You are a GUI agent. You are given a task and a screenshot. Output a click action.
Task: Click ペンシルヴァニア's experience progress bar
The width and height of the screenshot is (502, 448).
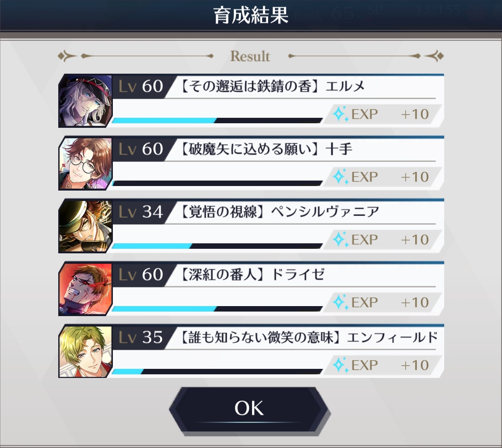pyautogui.click(x=217, y=246)
